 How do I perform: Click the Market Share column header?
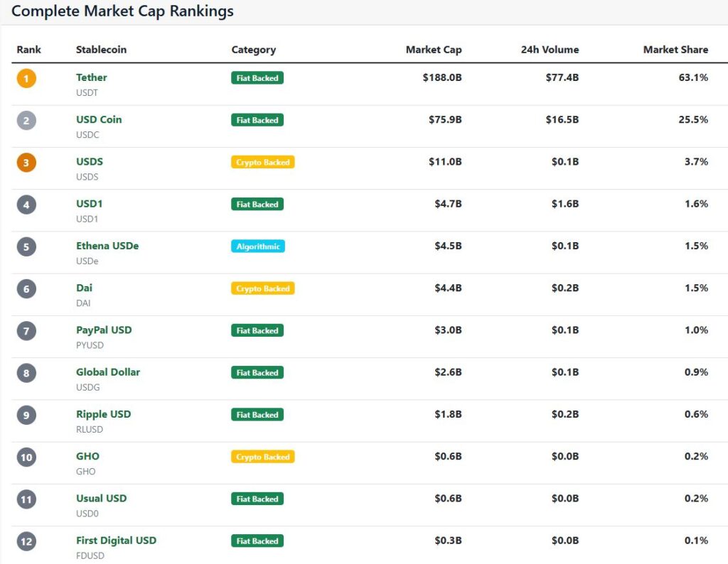pyautogui.click(x=675, y=50)
